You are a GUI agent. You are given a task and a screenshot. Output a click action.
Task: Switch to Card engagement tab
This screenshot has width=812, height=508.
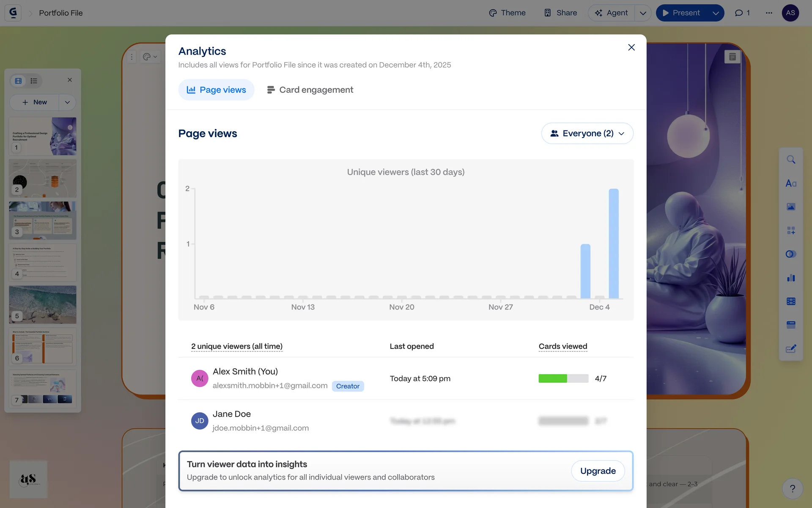point(310,90)
